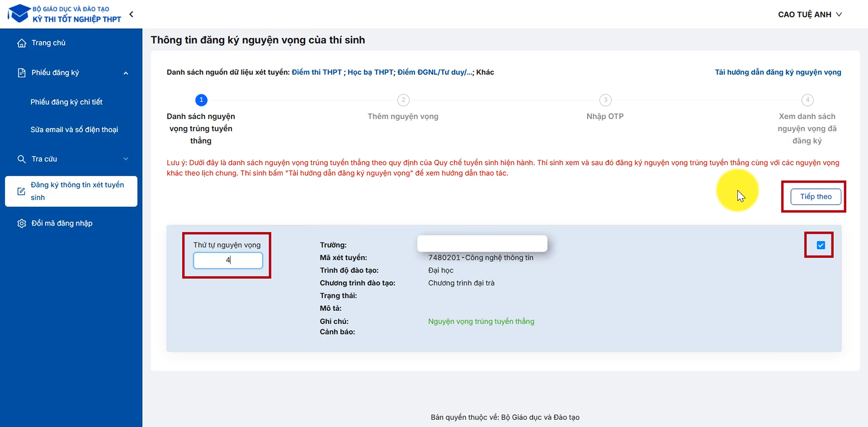This screenshot has width=868, height=427.
Task: Select step 3 Nhập OTP circle
Action: click(x=605, y=100)
